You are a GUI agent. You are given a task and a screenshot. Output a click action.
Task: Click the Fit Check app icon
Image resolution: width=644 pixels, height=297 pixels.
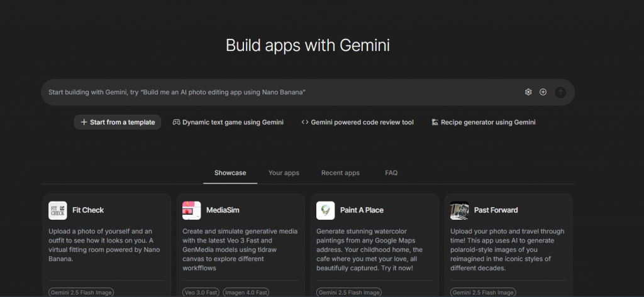click(x=57, y=210)
